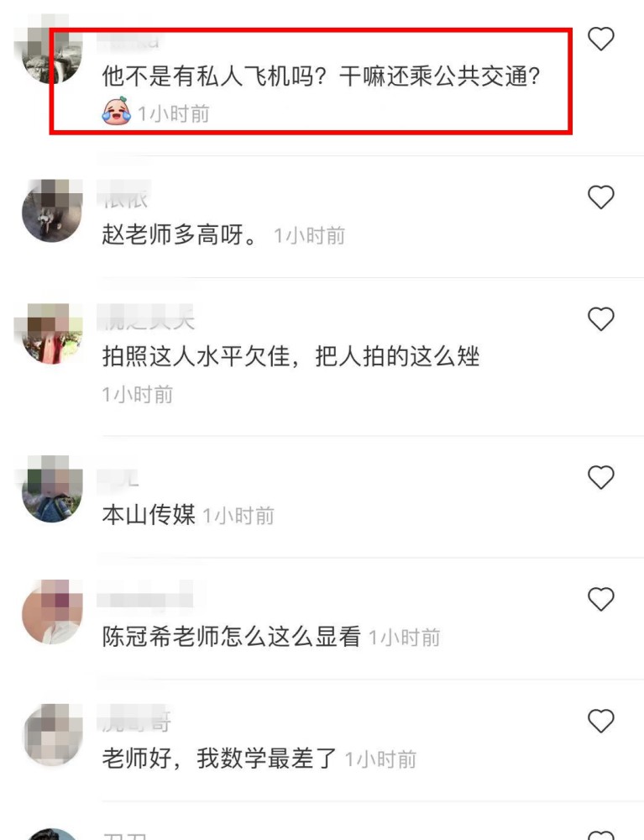Viewport: 644px width, 840px height.
Task: Tap comment 陈冠希老师怎么这么显看
Action: [x=231, y=637]
